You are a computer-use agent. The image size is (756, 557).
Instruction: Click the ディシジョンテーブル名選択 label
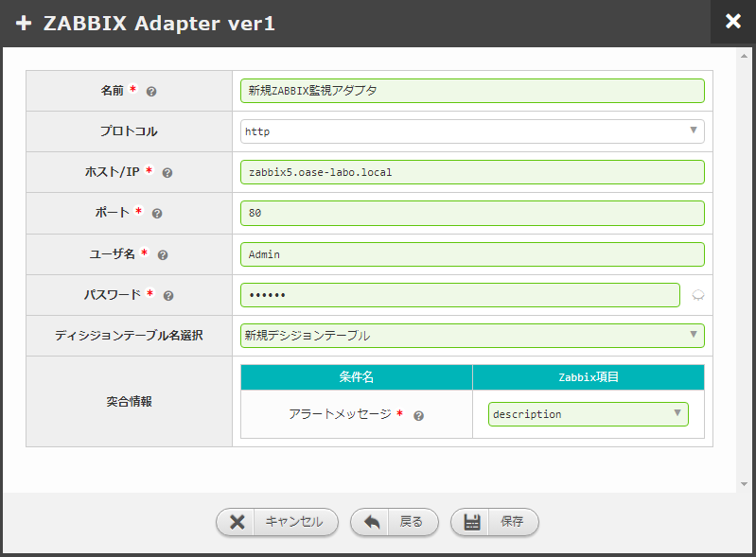[x=129, y=336]
